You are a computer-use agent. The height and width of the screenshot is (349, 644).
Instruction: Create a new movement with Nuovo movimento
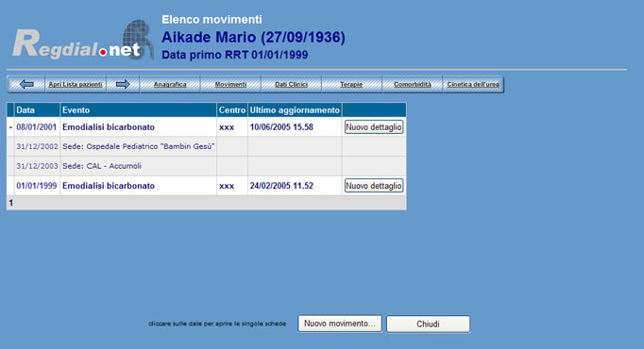[x=340, y=324]
